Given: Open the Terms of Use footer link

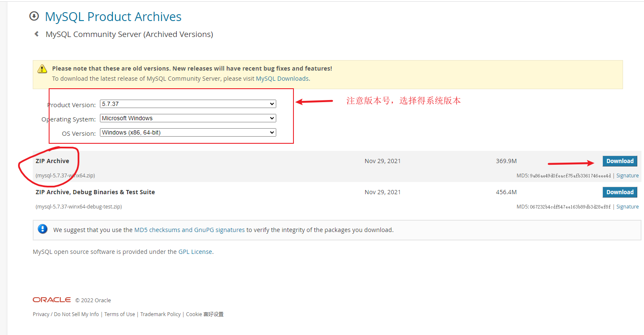Looking at the screenshot, I should (120, 314).
